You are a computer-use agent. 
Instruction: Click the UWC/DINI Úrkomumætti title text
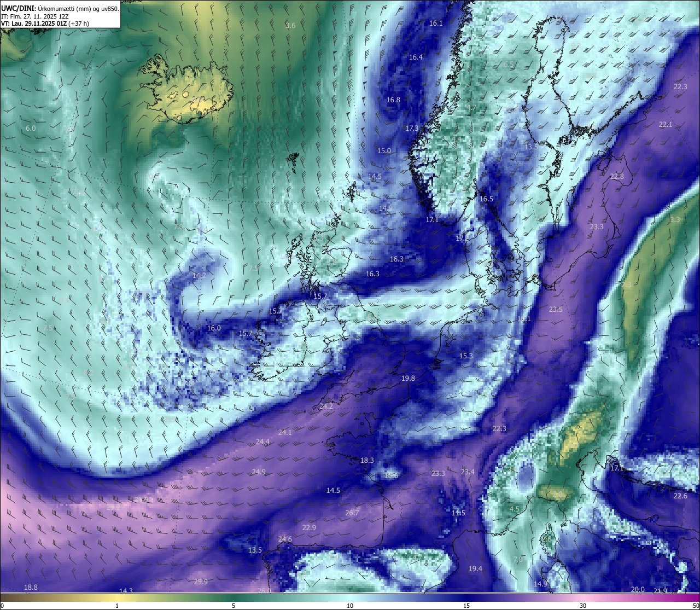click(x=60, y=8)
